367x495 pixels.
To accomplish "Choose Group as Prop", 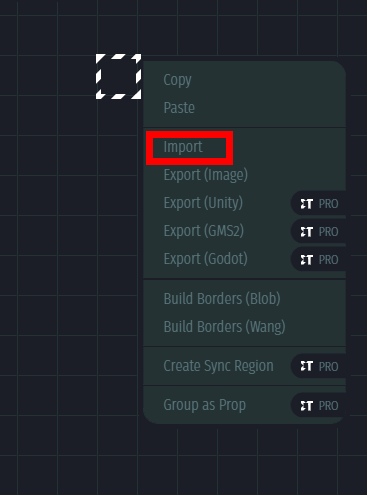I will pyautogui.click(x=204, y=405).
